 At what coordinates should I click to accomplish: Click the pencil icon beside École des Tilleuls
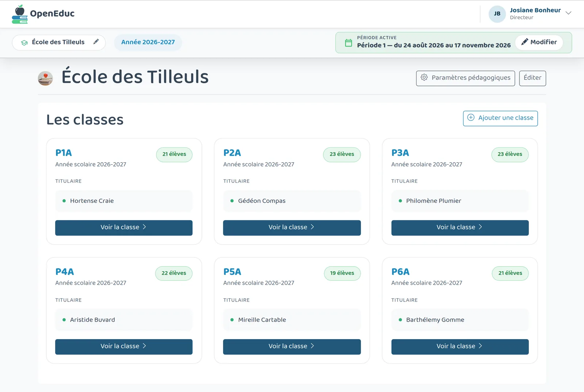[96, 42]
